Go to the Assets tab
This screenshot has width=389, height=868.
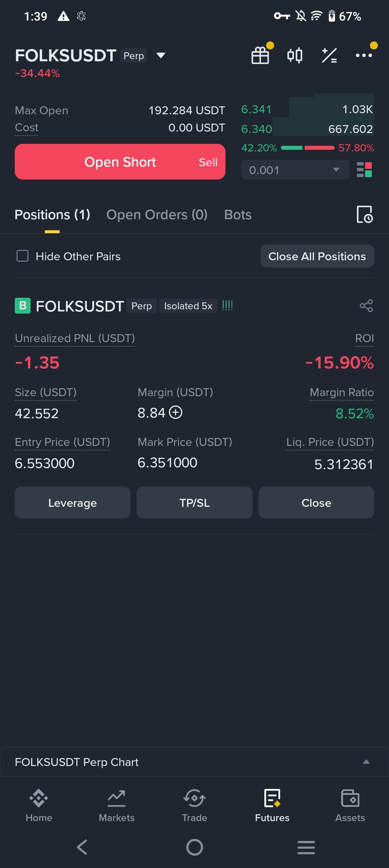point(350,806)
